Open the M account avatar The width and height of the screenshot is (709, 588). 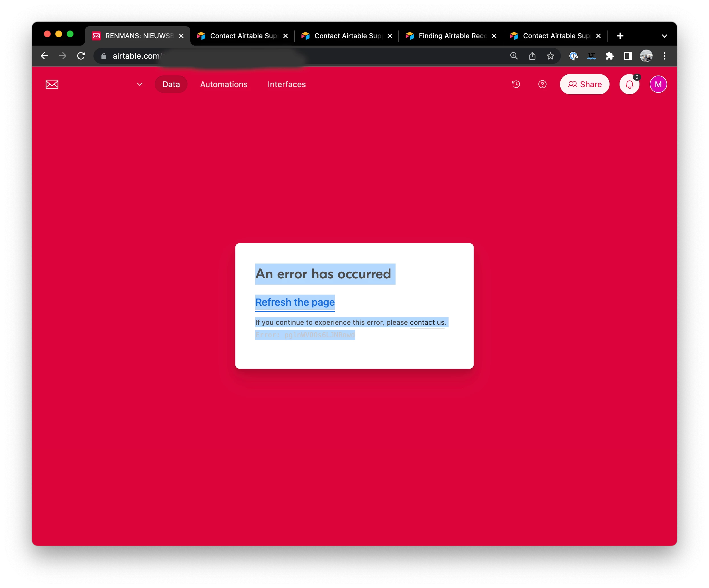click(x=658, y=84)
